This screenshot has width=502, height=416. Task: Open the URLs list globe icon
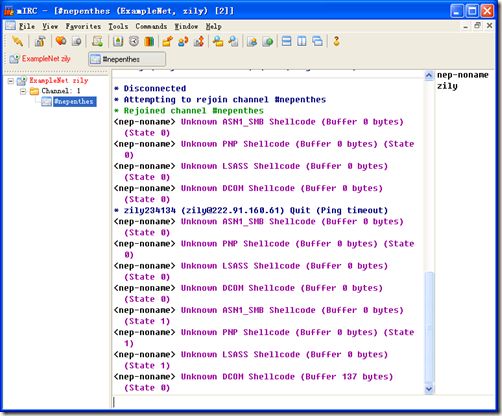pyautogui.click(x=268, y=41)
